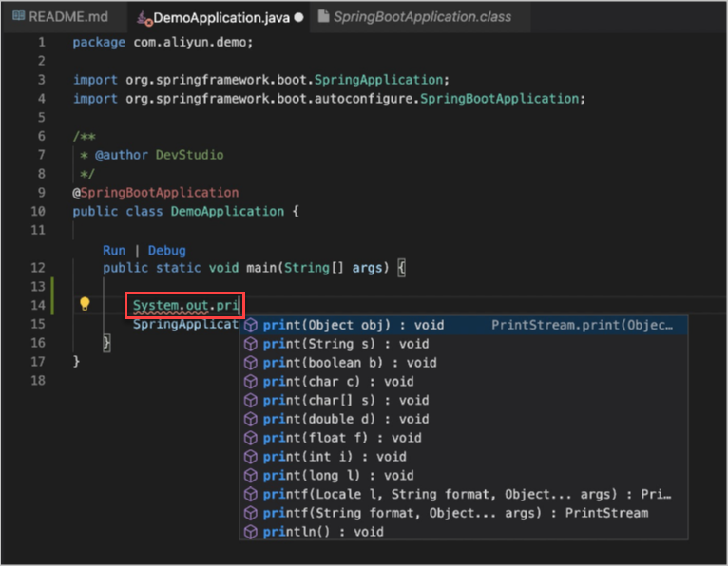Click on 'package' keyword on line 1

point(99,43)
